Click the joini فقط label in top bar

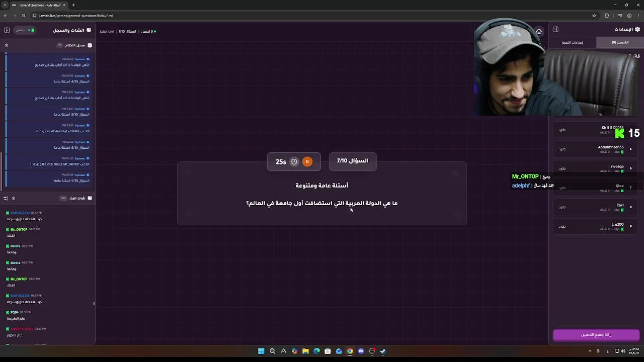[x=106, y=31]
